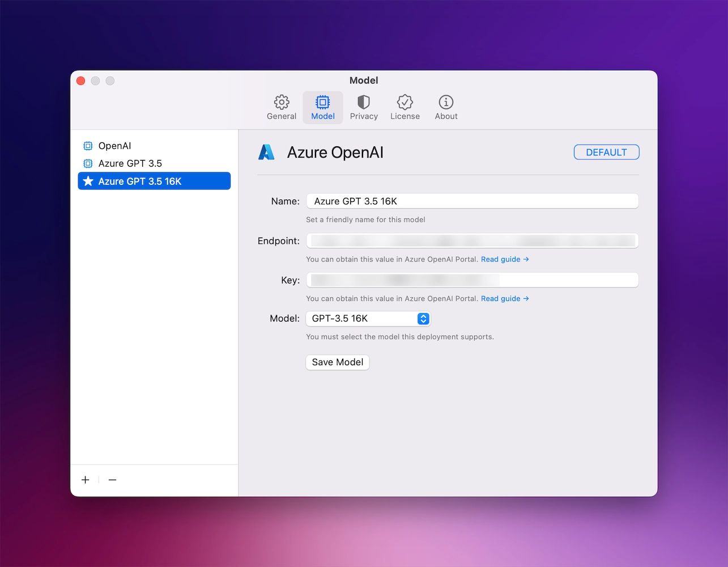The image size is (728, 567).
Task: Toggle the DEFAULT setting for Azure OpenAI
Action: [606, 152]
